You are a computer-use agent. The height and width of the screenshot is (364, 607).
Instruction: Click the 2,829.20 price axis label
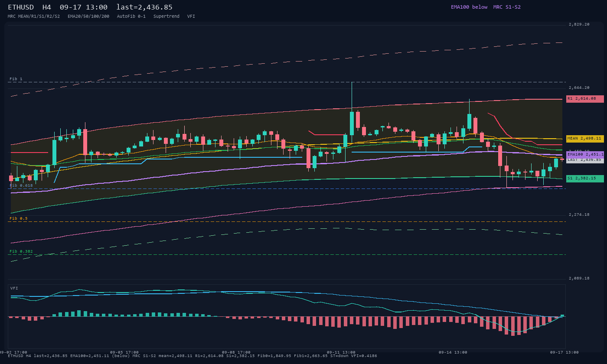[x=579, y=25]
